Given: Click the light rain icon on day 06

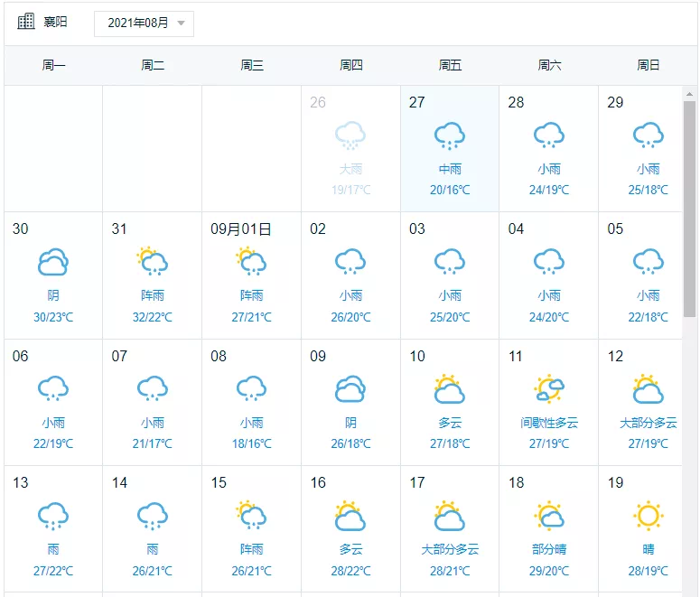Looking at the screenshot, I should point(53,389).
